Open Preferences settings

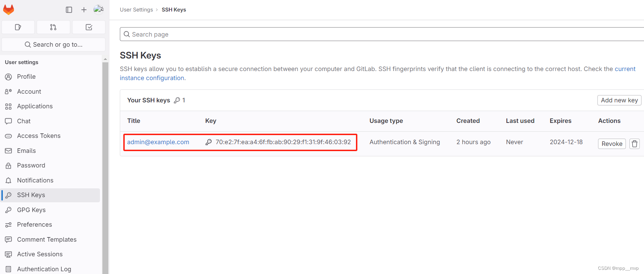[51, 225]
